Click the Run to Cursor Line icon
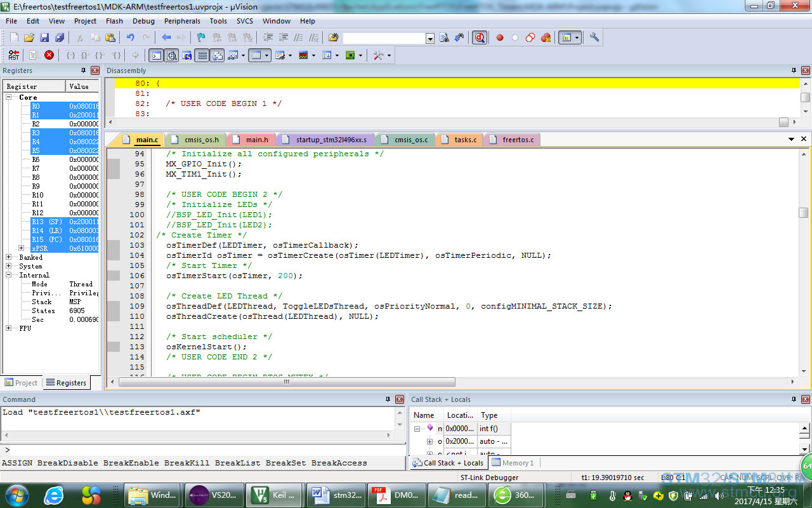This screenshot has width=812, height=508. tap(116, 55)
